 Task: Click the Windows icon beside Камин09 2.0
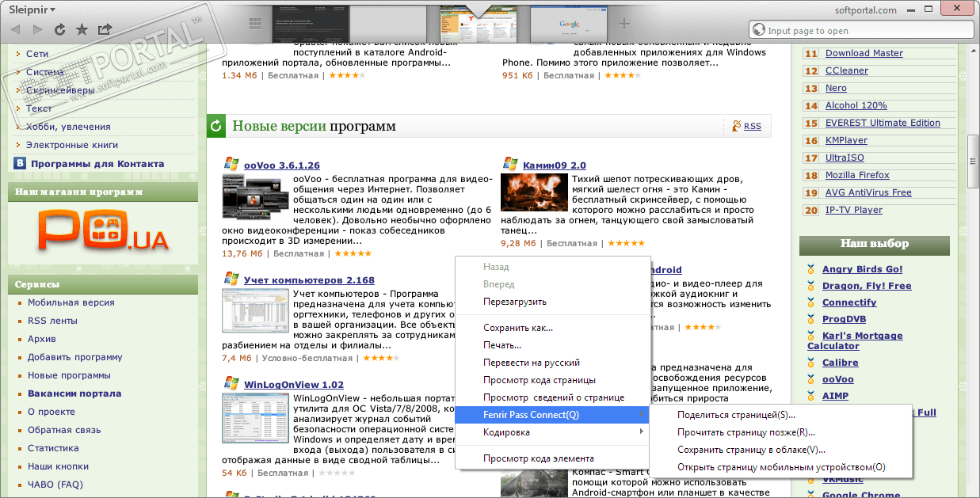pyautogui.click(x=509, y=164)
